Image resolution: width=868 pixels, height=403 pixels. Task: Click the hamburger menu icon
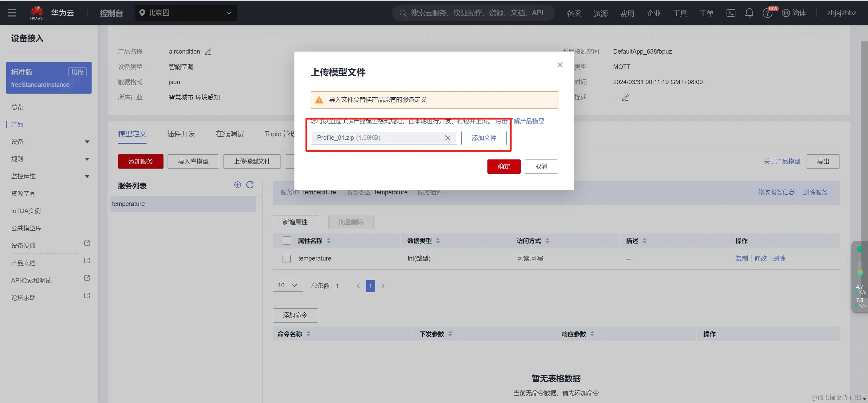12,13
